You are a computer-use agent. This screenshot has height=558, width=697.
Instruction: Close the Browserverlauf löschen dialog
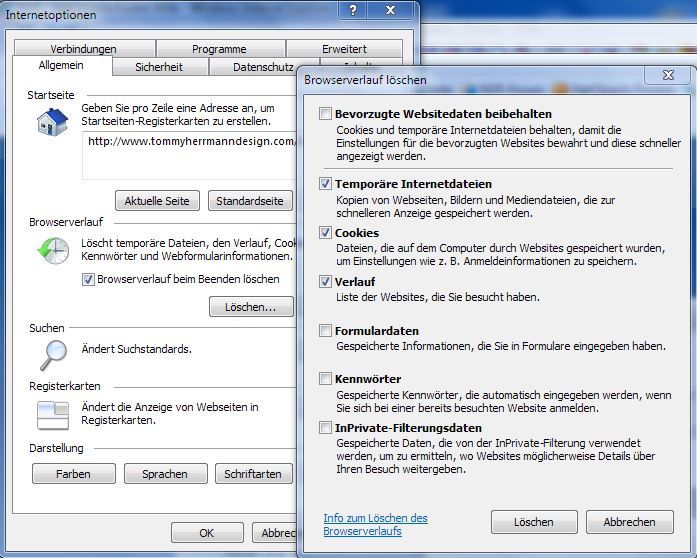[x=666, y=76]
